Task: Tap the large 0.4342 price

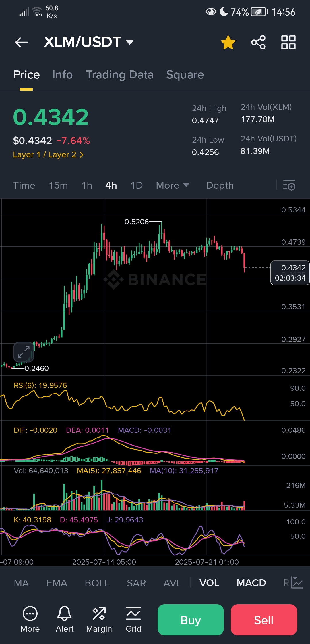Action: (51, 117)
